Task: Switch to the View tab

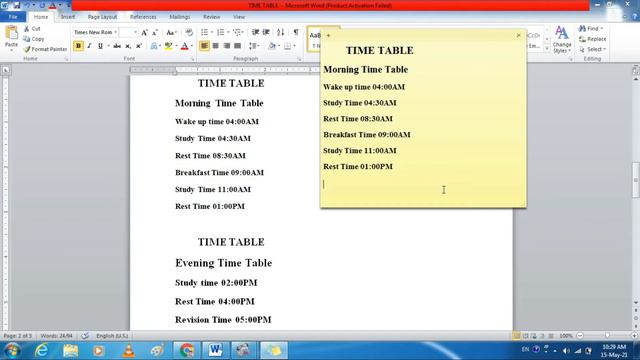Action: tap(239, 17)
